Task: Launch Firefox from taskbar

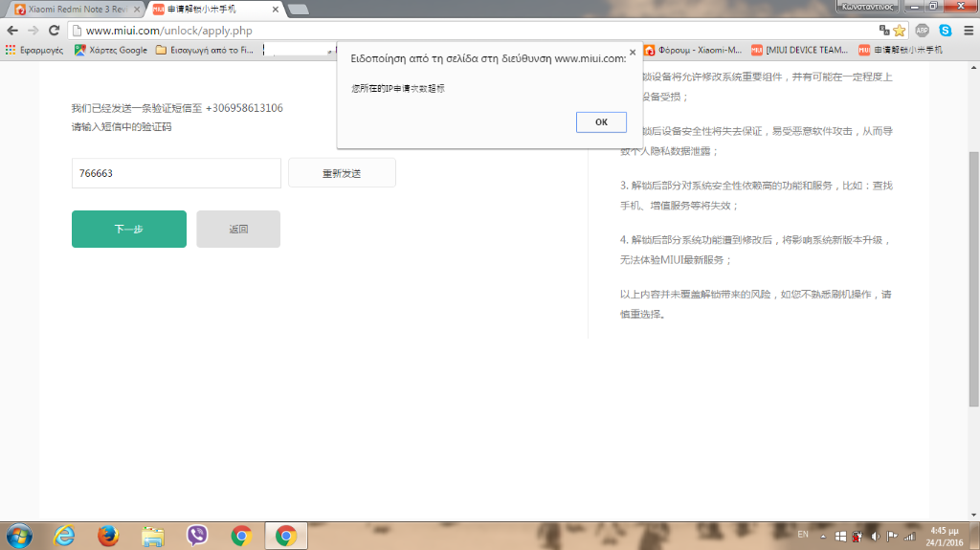Action: coord(108,537)
